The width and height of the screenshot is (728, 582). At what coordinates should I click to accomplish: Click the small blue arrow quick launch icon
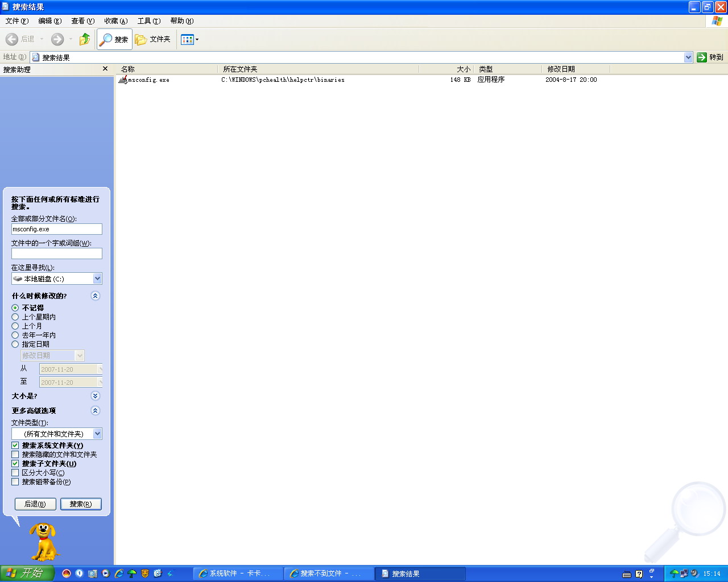(x=170, y=574)
